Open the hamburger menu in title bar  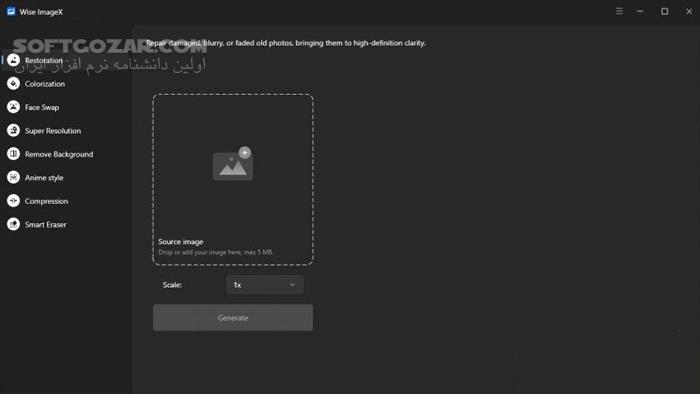click(x=619, y=11)
